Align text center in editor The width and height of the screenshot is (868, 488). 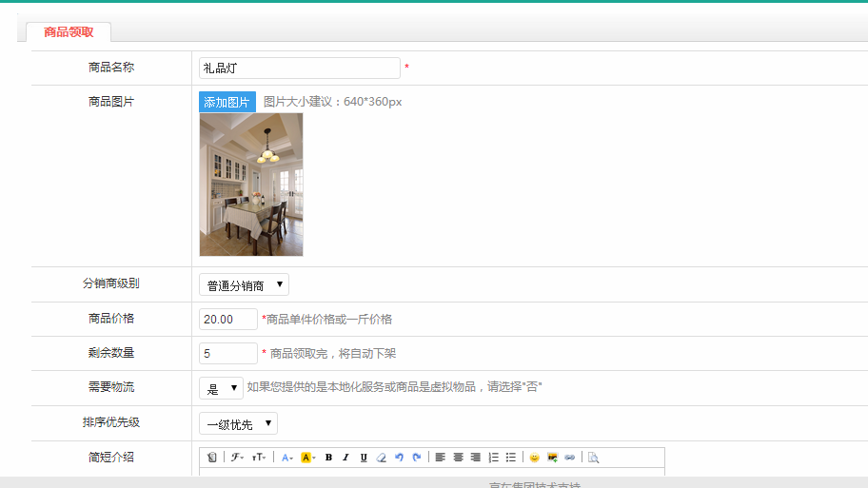pos(458,458)
